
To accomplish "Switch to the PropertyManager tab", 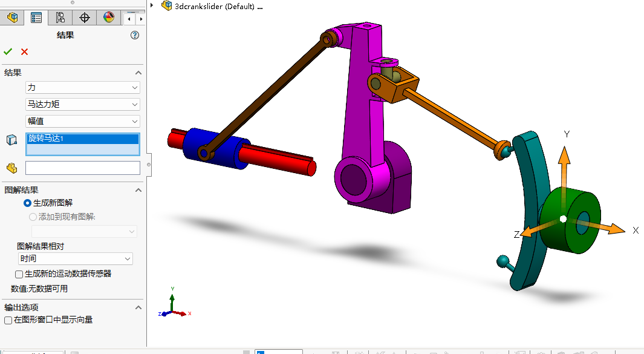I will [x=36, y=18].
